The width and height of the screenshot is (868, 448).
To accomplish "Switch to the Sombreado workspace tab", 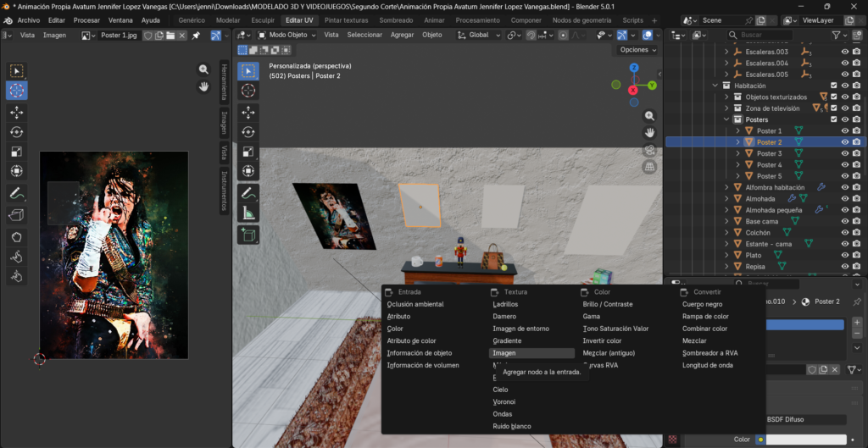I will click(x=396, y=20).
